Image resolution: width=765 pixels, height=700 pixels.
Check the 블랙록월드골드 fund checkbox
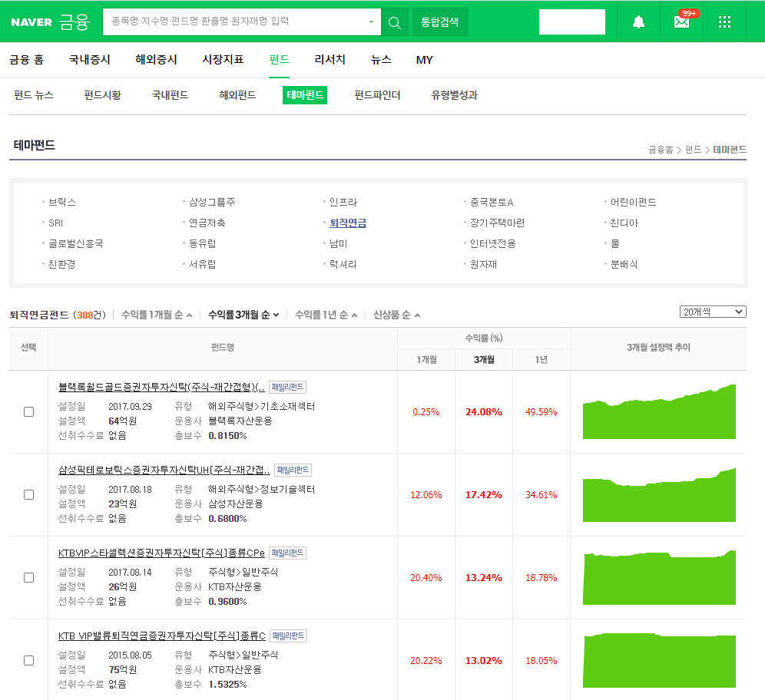28,412
